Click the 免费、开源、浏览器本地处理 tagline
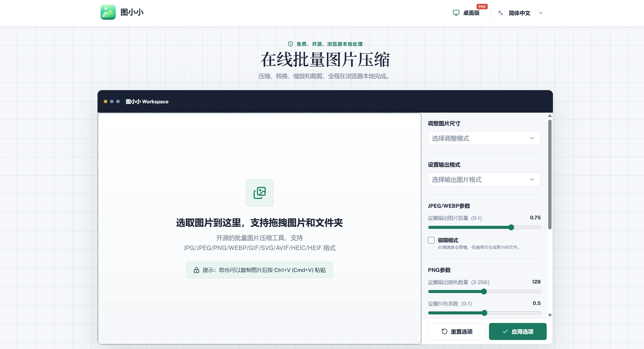 pyautogui.click(x=329, y=44)
